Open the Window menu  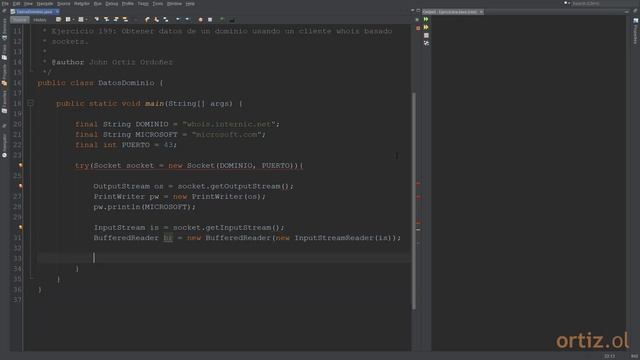click(x=174, y=4)
